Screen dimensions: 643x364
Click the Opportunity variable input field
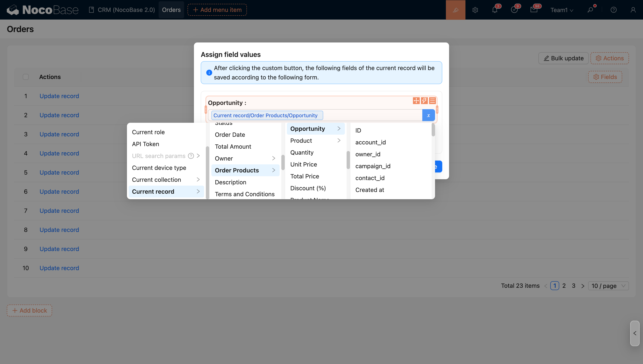370,115
